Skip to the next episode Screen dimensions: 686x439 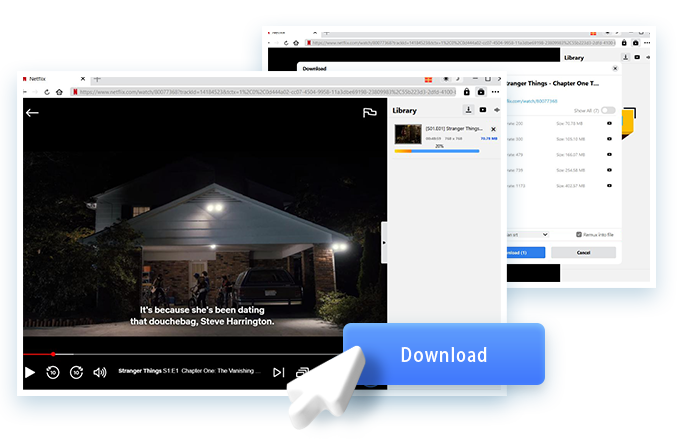(279, 372)
